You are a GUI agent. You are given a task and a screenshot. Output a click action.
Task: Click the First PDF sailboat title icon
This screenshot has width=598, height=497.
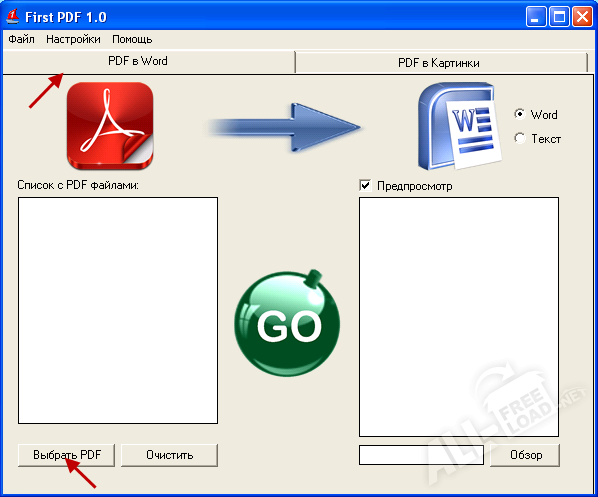[13, 17]
